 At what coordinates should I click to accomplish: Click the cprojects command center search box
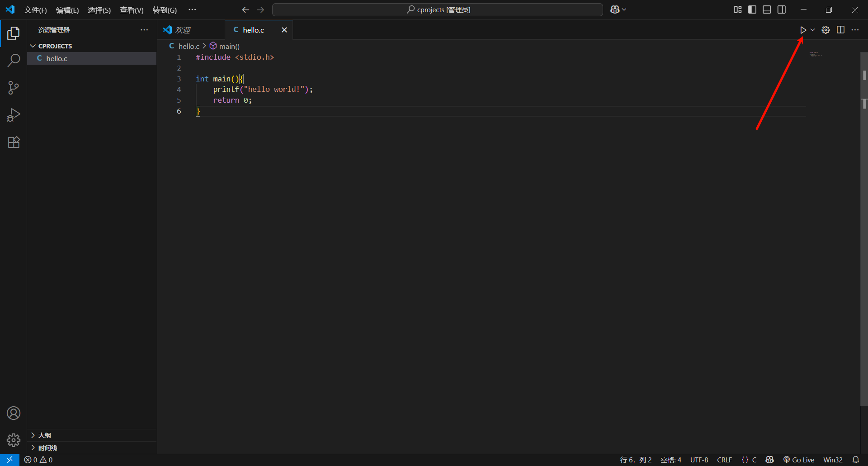(437, 10)
